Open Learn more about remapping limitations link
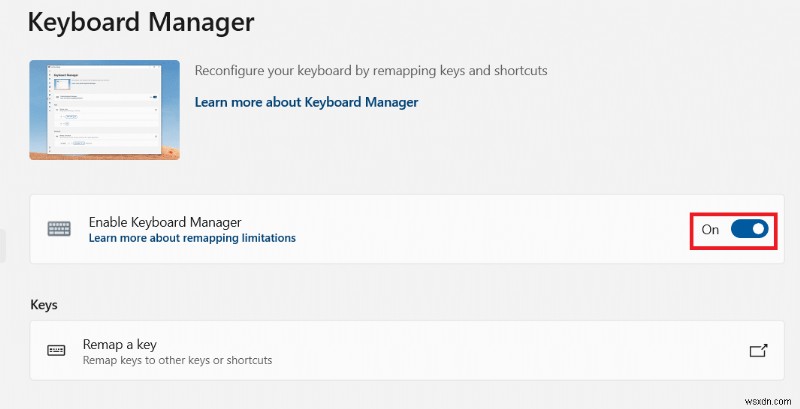Viewport: 800px width, 409px height. (192, 239)
